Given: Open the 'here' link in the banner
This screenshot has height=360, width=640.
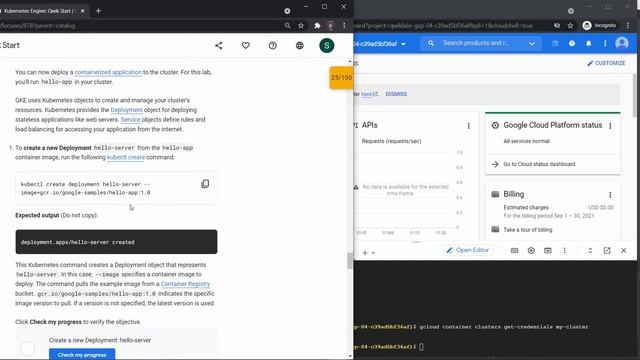Looking at the screenshot, I should point(367,94).
